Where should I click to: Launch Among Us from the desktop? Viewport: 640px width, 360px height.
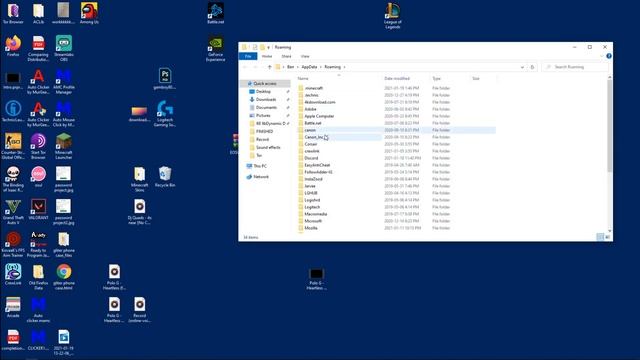click(89, 13)
